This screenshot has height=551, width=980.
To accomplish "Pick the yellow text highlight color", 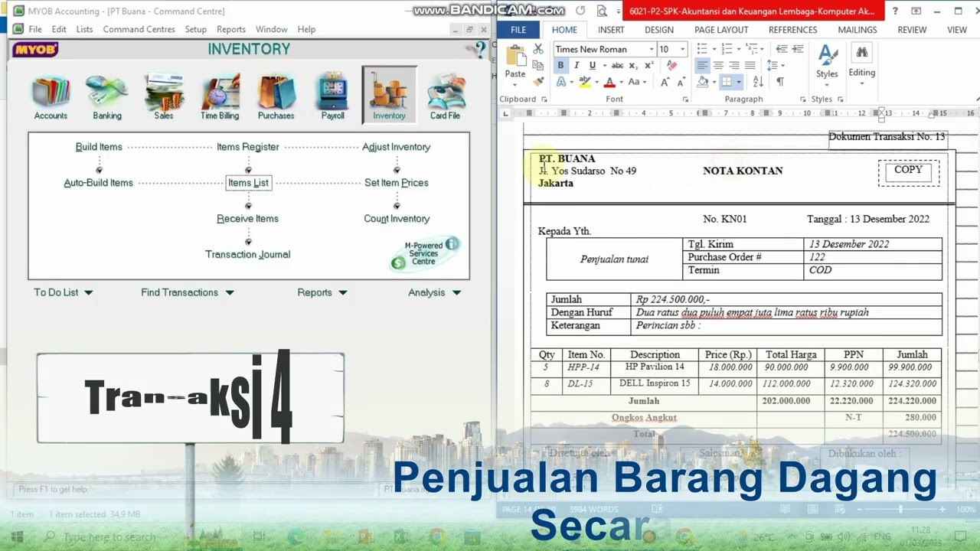I will click(585, 82).
